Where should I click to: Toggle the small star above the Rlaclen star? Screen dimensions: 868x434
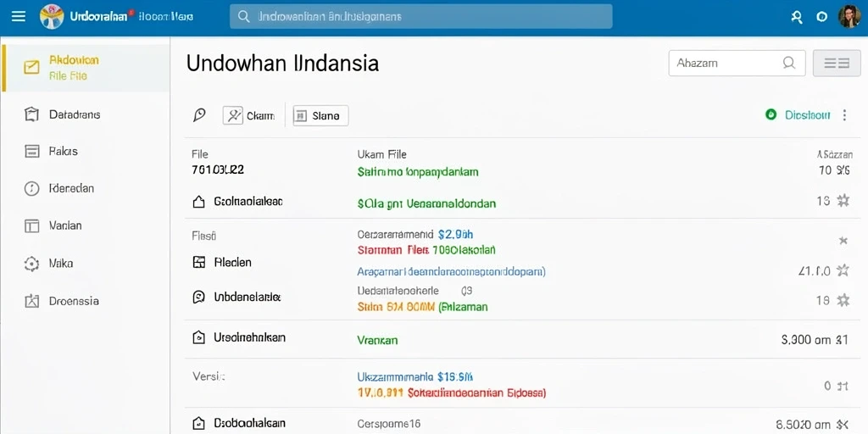click(x=843, y=240)
